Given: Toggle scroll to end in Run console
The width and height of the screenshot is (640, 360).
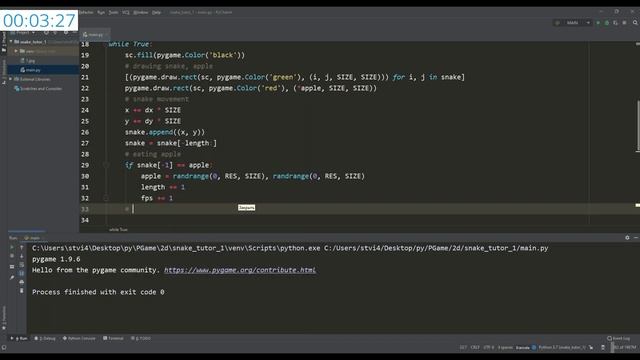Looking at the screenshot, I should tap(22, 273).
